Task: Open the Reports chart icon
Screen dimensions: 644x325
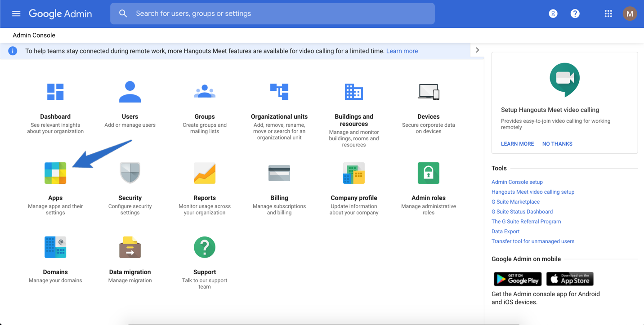Action: [205, 173]
